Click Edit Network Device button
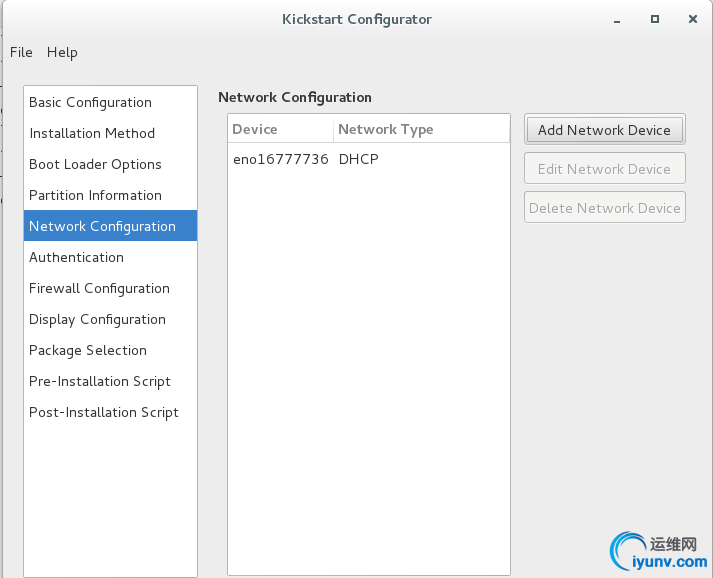713x578 pixels. point(604,169)
